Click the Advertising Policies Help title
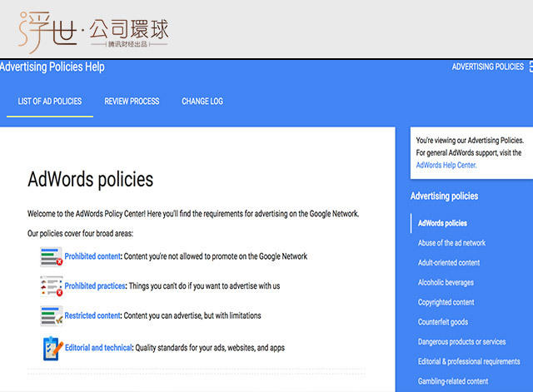533x392 pixels. [x=52, y=67]
